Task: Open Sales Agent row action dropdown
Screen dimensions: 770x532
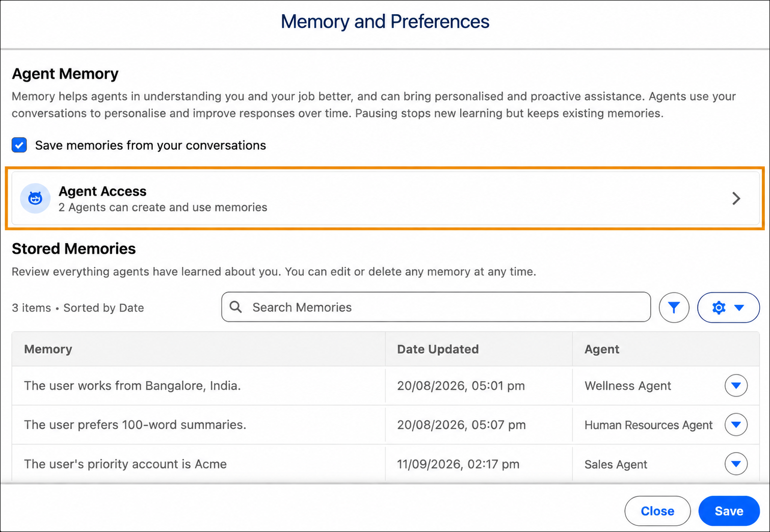Action: [x=736, y=464]
